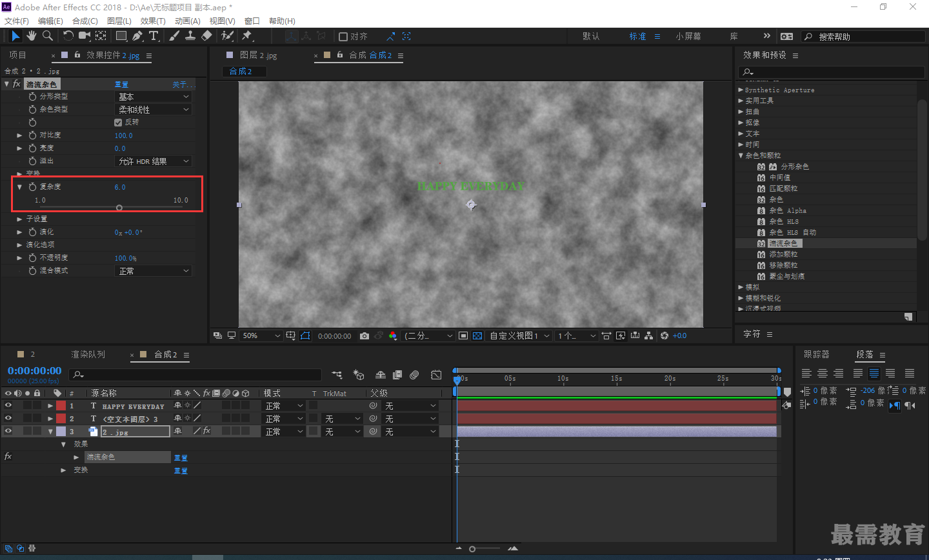Toggle fx effects switch on 2.jpg layer
The width and height of the screenshot is (929, 560).
(206, 431)
